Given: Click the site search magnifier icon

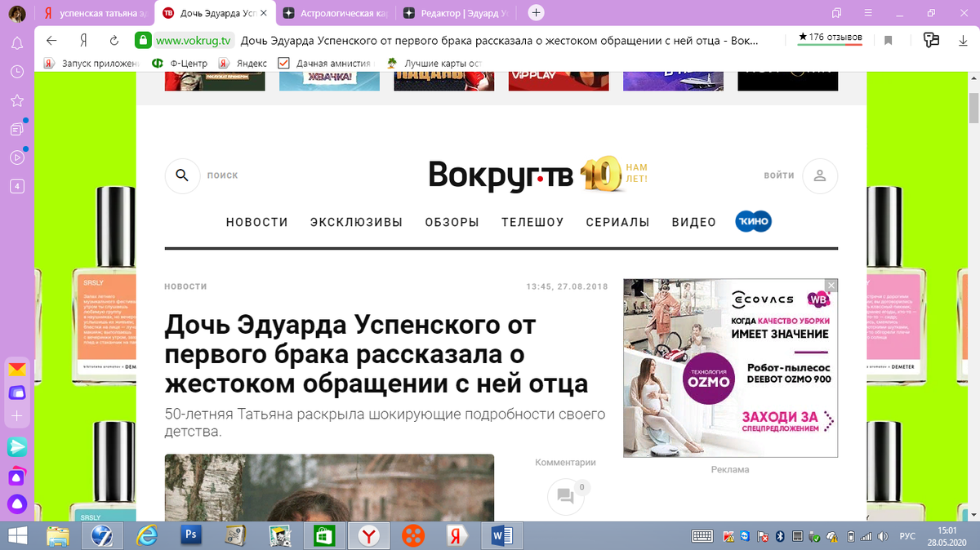Looking at the screenshot, I should [182, 175].
